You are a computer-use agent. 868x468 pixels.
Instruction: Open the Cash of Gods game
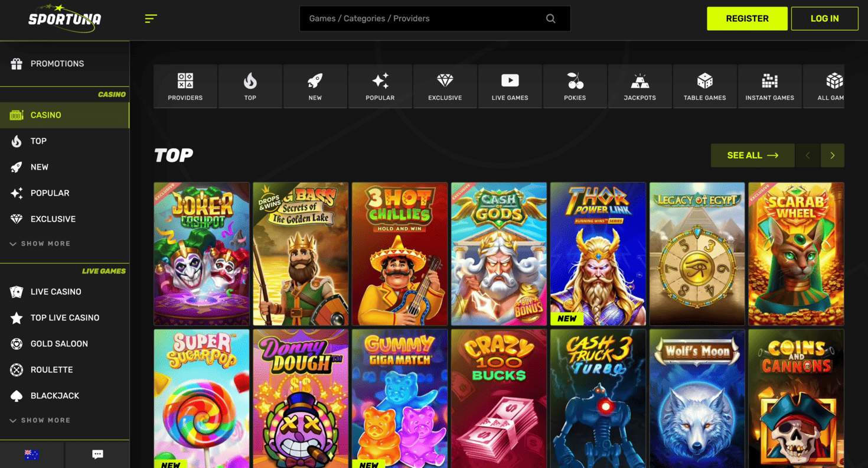coord(499,254)
